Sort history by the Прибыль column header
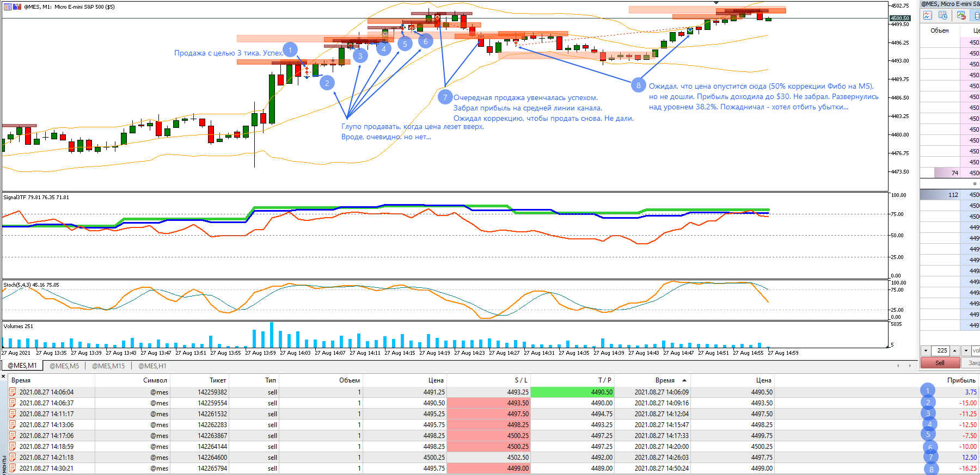 coord(961,380)
